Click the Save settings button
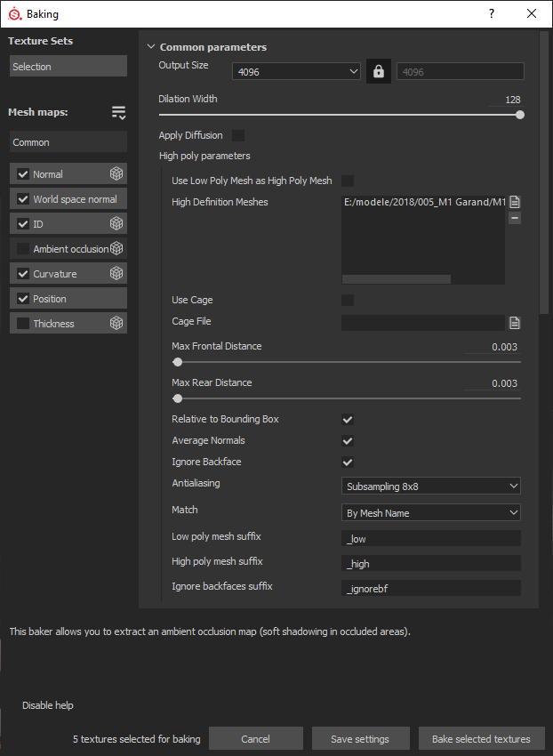 tap(360, 739)
